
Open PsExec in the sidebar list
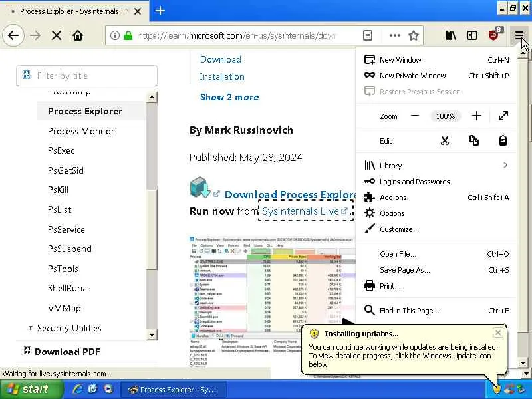click(x=61, y=150)
